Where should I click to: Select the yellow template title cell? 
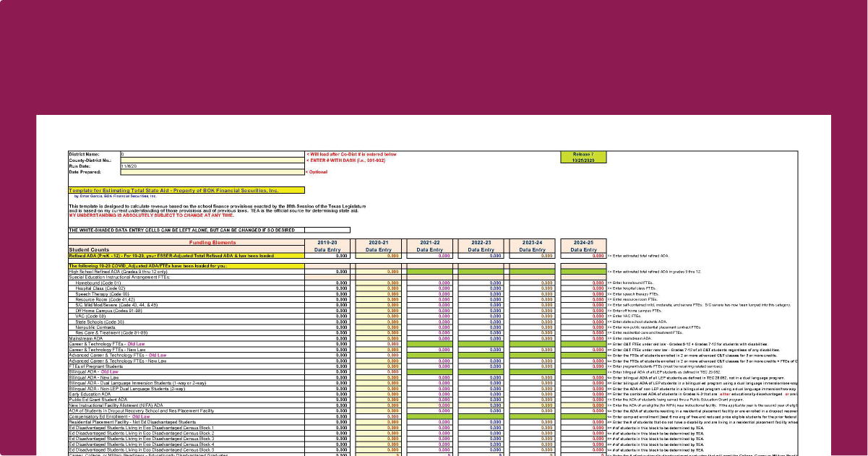(186, 189)
